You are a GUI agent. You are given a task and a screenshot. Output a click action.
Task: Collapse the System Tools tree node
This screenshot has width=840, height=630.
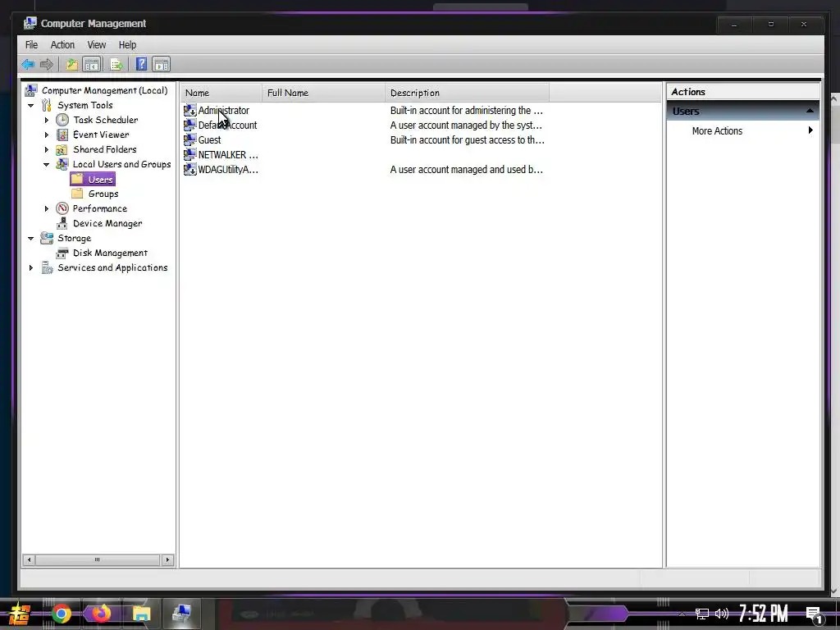(x=31, y=106)
